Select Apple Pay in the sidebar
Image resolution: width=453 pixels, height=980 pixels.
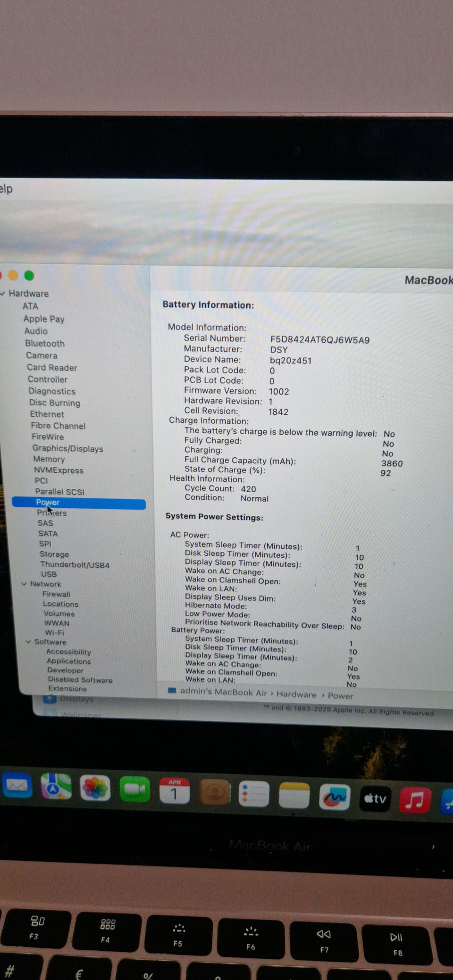coord(44,319)
